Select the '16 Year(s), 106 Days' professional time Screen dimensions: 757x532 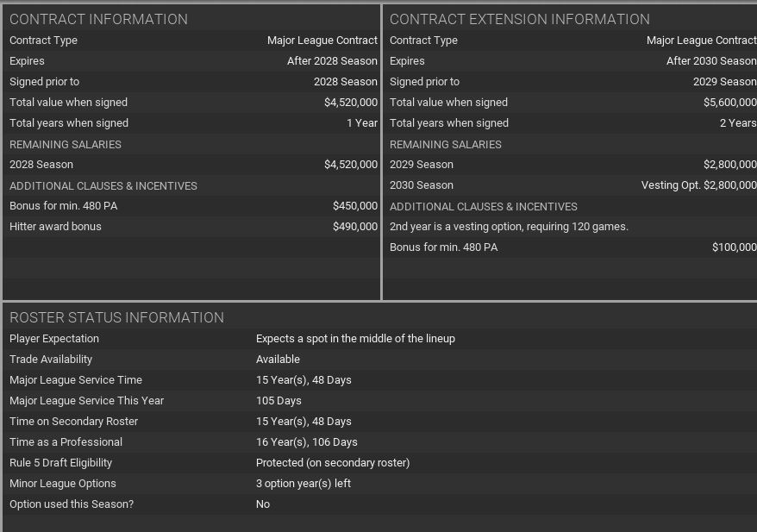tap(306, 442)
